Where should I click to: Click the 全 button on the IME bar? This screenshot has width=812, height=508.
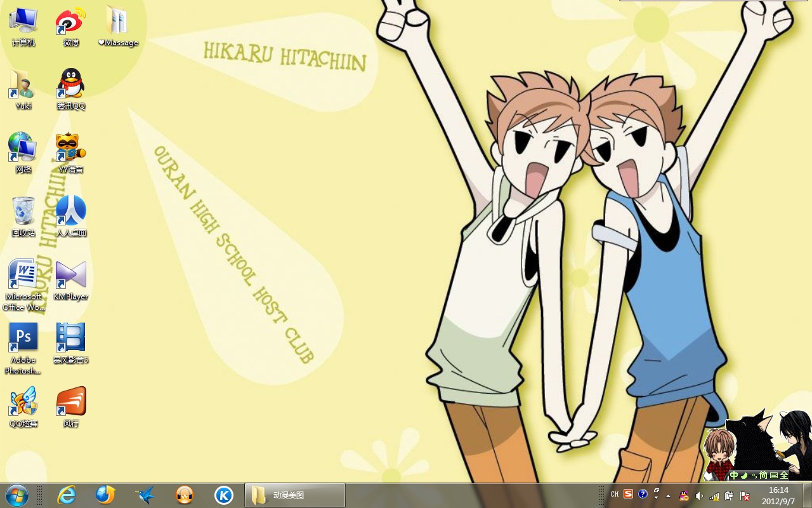784,475
